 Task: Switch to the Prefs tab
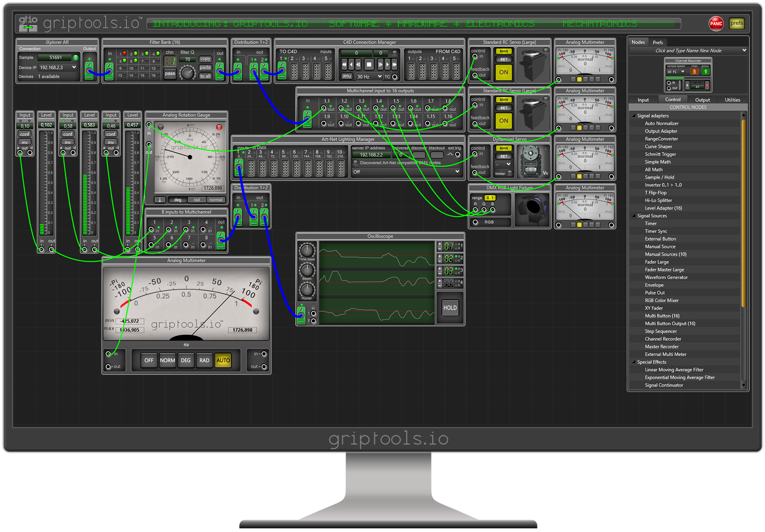[658, 42]
